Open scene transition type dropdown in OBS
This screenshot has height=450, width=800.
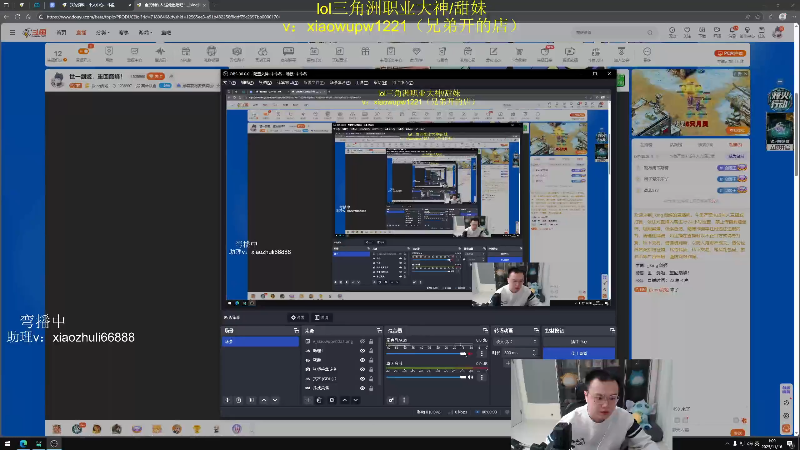515,341
